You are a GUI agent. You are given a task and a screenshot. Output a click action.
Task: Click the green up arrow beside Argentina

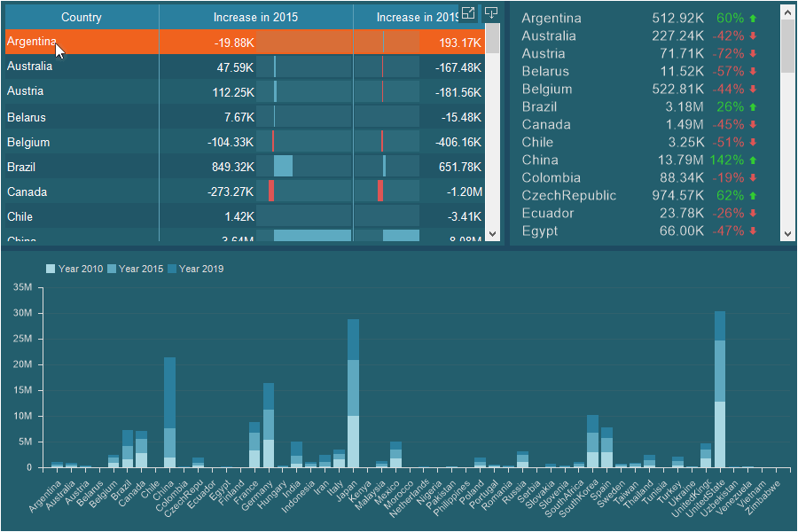pos(754,18)
